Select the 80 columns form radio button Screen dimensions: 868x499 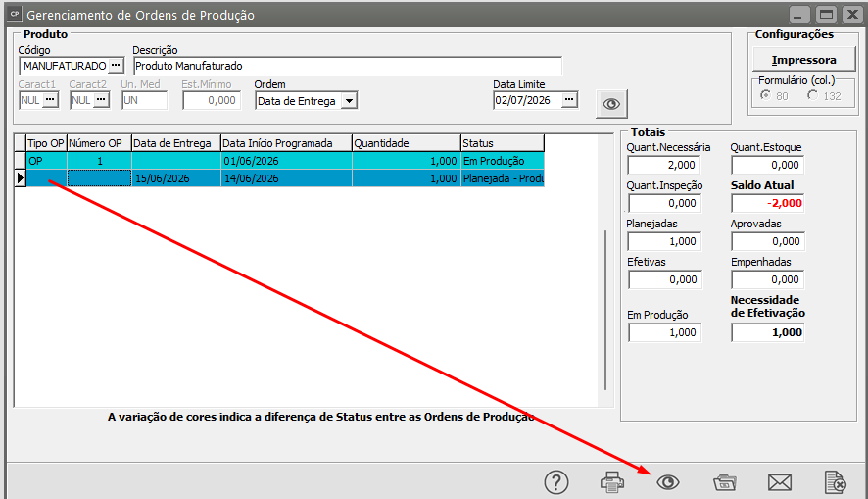[765, 95]
